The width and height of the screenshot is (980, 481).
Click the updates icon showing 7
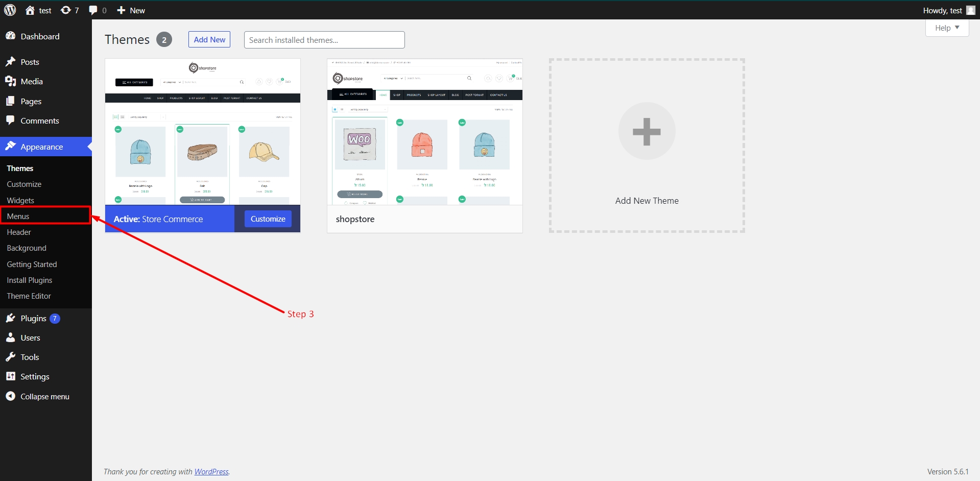[x=66, y=10]
